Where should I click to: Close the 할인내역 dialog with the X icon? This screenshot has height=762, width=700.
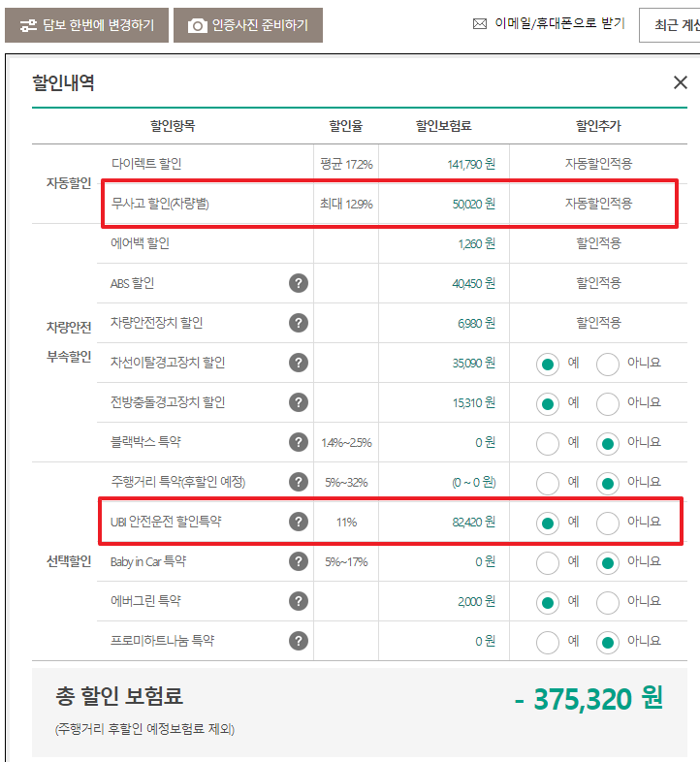pyautogui.click(x=680, y=82)
